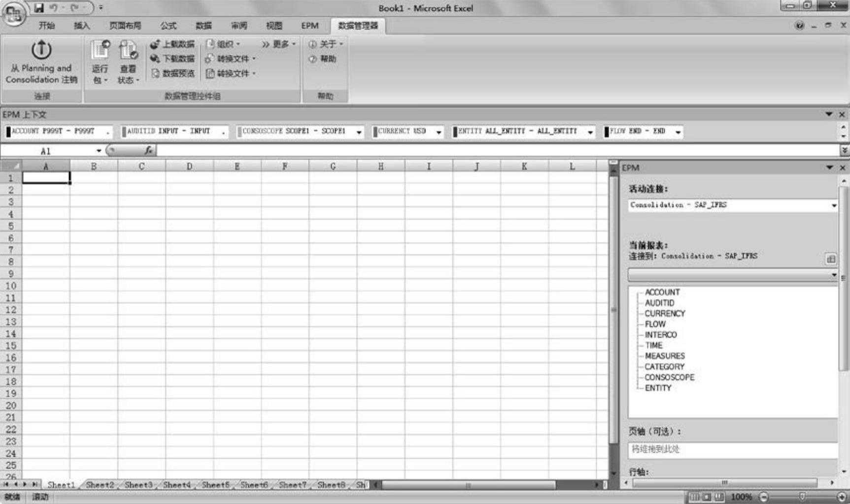850x504 pixels.
Task: Switch to the 页面布局 tab
Action: coord(125,26)
